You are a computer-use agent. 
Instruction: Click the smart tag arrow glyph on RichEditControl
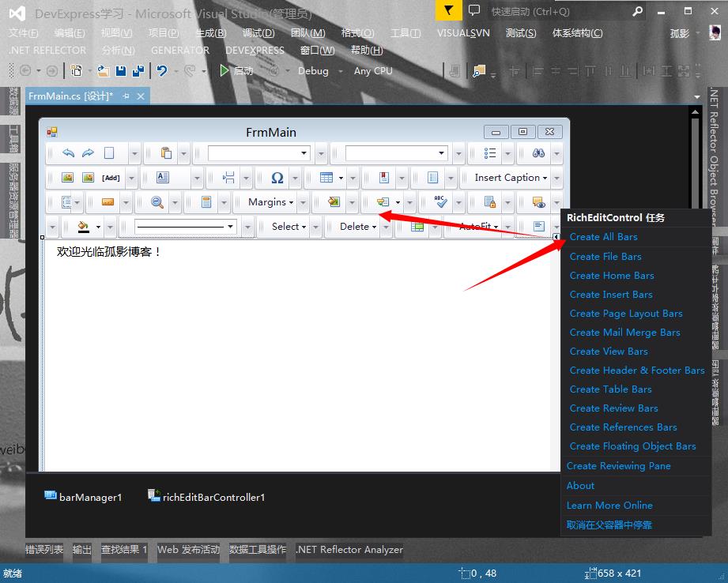tap(556, 237)
